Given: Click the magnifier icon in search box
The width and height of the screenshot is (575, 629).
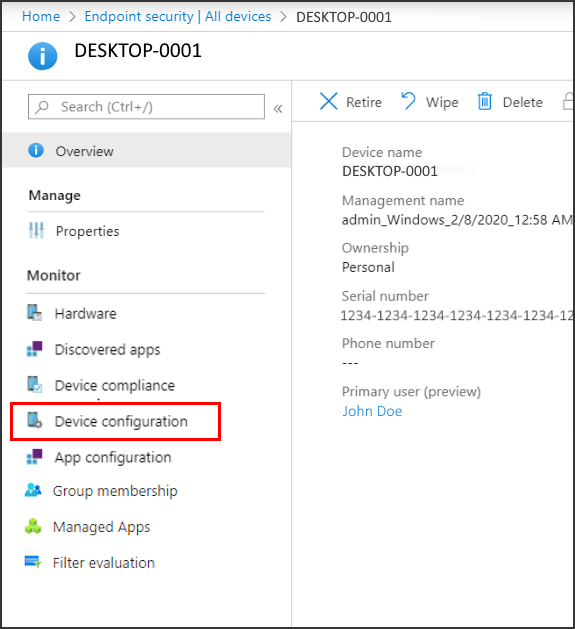Looking at the screenshot, I should 42,107.
